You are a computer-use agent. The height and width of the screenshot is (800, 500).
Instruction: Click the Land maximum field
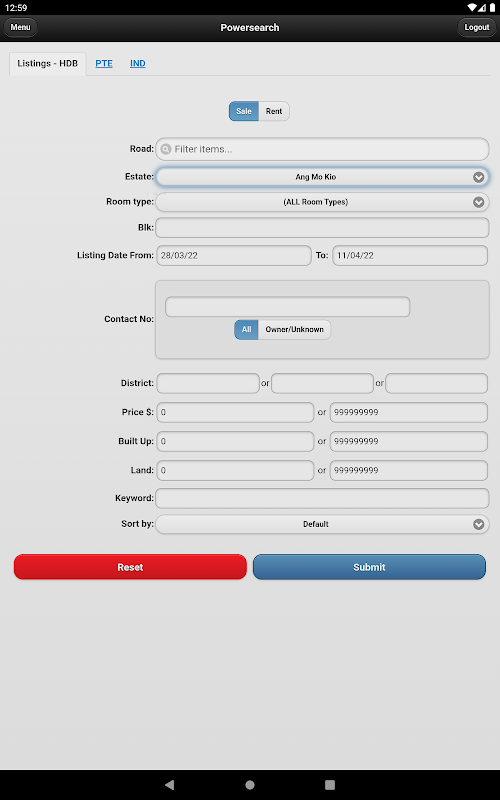click(x=409, y=470)
